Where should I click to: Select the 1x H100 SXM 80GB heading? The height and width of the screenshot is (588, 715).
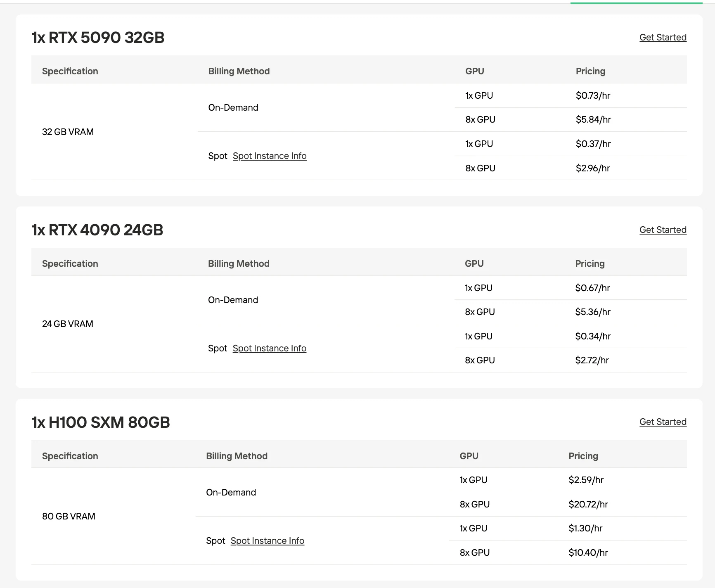pyautogui.click(x=101, y=422)
